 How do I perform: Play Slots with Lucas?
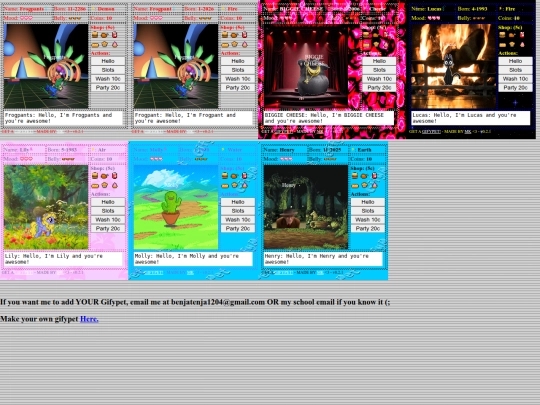pos(516,70)
